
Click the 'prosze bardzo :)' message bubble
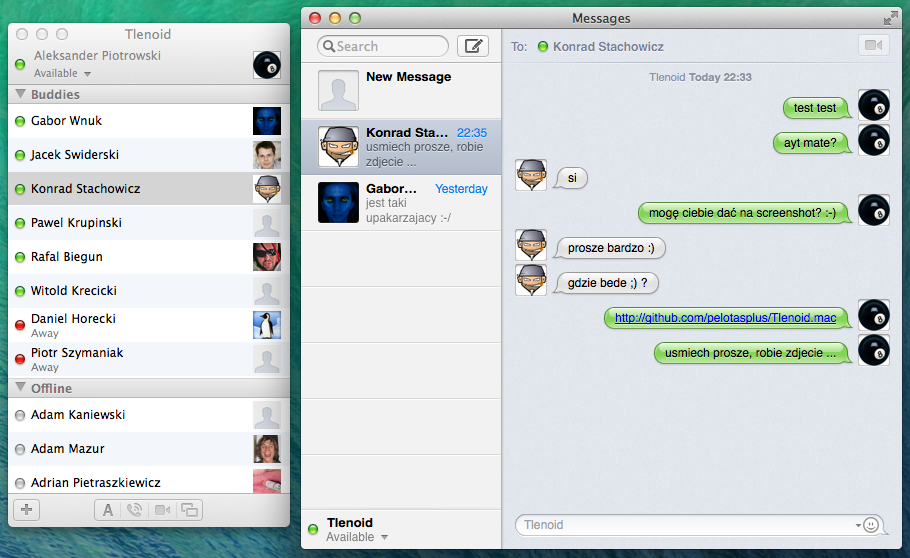click(x=611, y=248)
